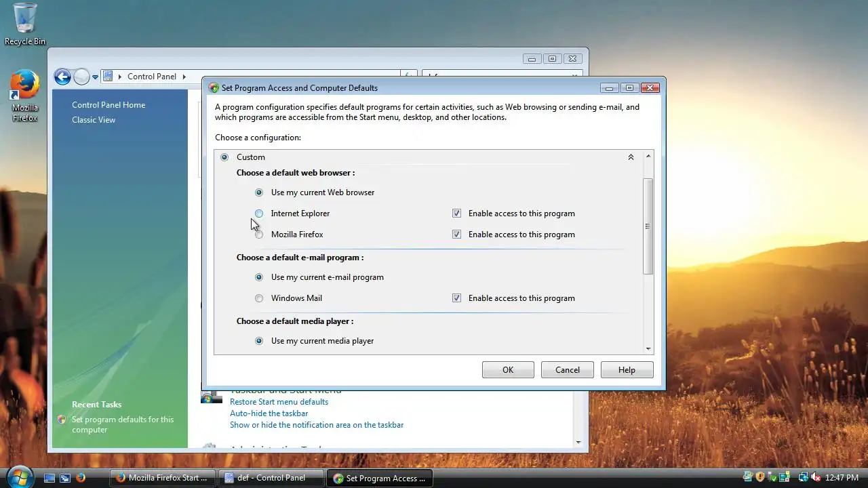Choose Windows Mail as default e-mail
This screenshot has width=868, height=488.
[259, 298]
